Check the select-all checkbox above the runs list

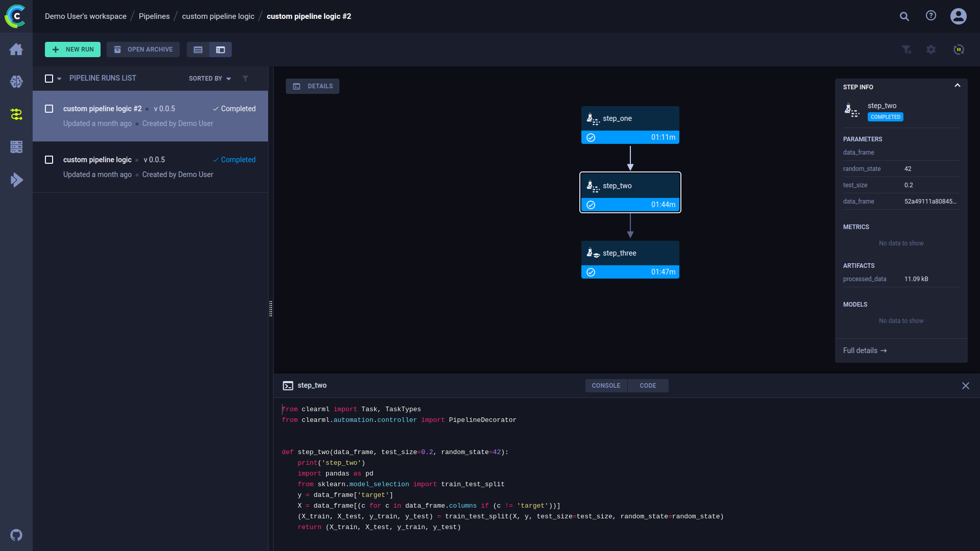[49, 78]
